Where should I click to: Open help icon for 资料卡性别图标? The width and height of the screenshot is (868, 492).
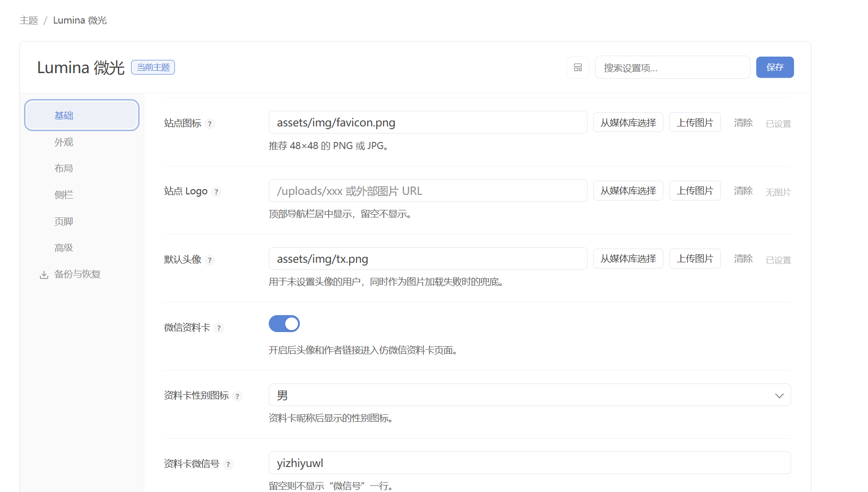click(237, 396)
